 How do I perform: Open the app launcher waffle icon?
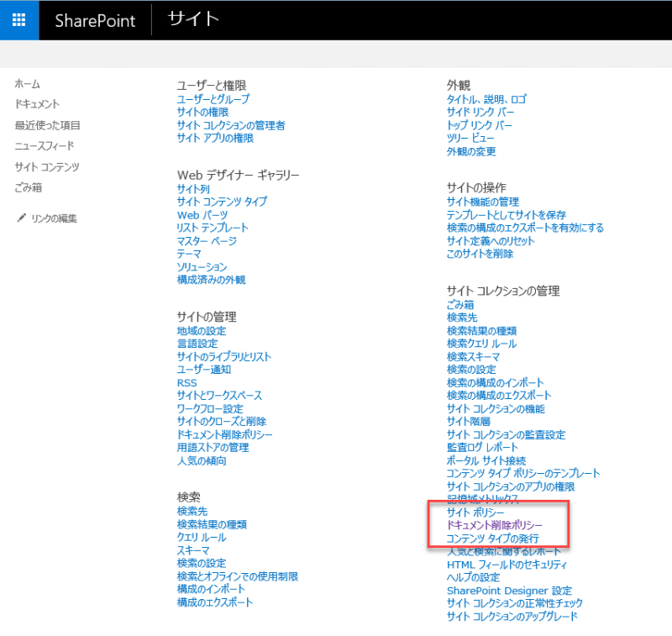[18, 19]
